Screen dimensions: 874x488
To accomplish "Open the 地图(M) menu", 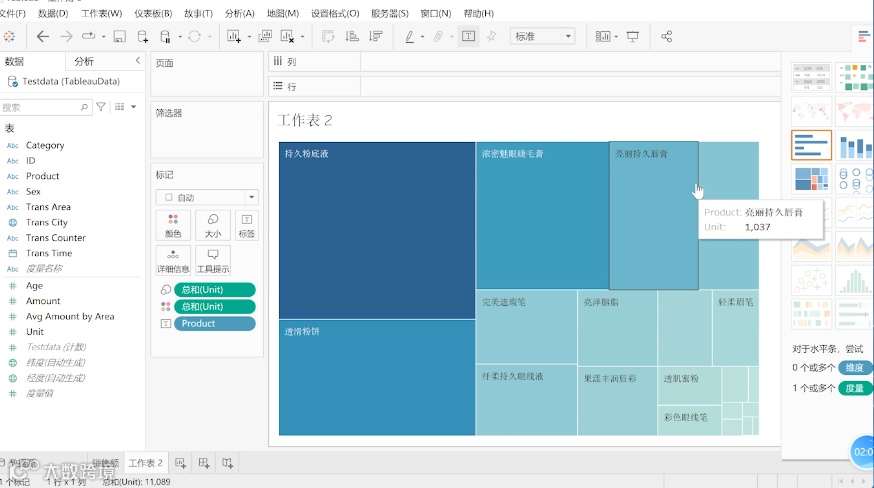I will click(283, 13).
